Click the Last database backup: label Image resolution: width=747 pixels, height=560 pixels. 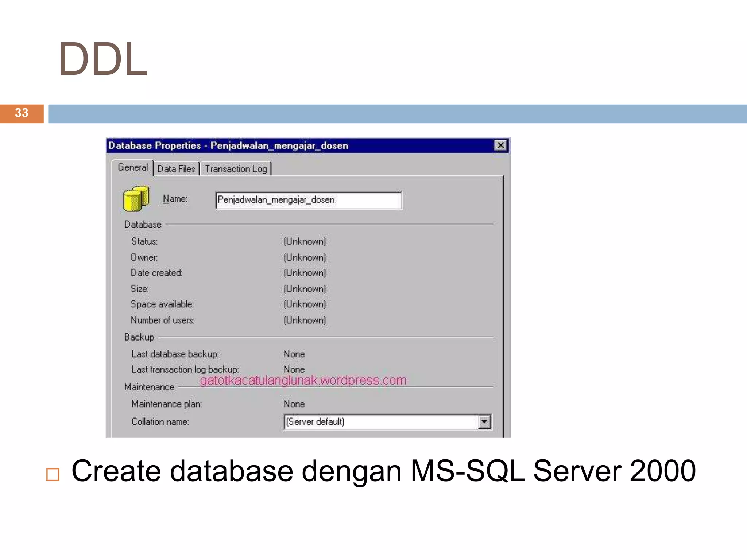coord(175,354)
